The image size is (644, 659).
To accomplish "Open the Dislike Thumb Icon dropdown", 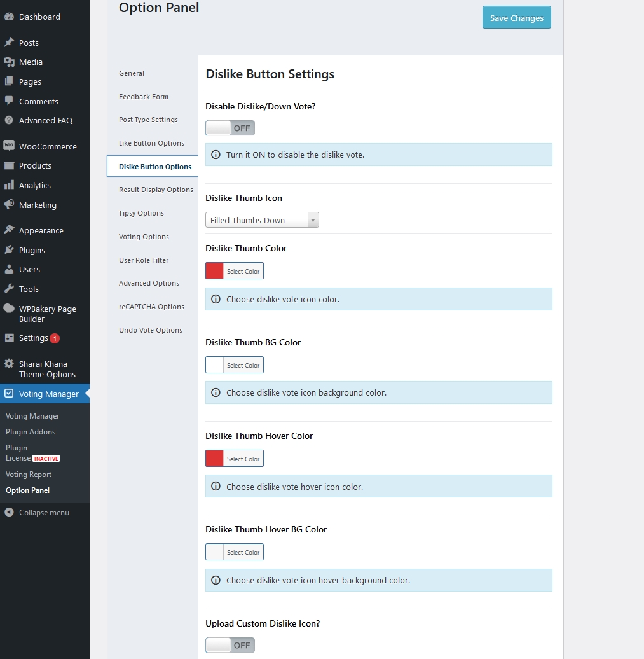I will (x=257, y=219).
